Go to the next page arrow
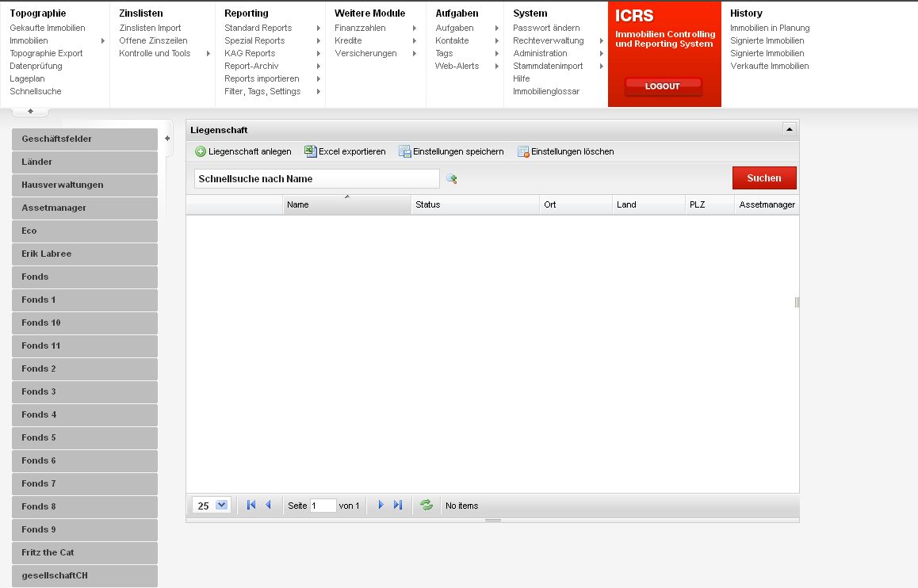Image resolution: width=918 pixels, height=588 pixels. pos(381,505)
